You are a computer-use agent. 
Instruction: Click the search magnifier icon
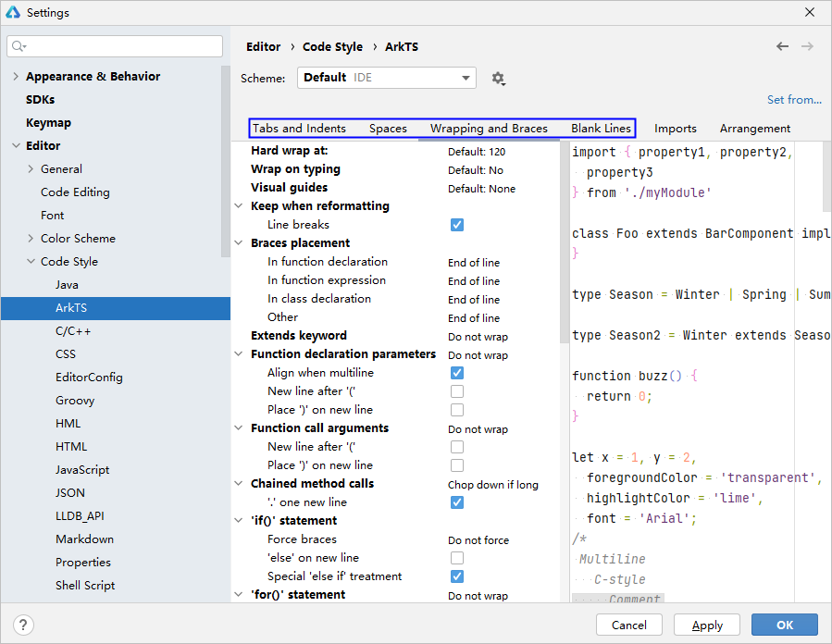coord(19,46)
